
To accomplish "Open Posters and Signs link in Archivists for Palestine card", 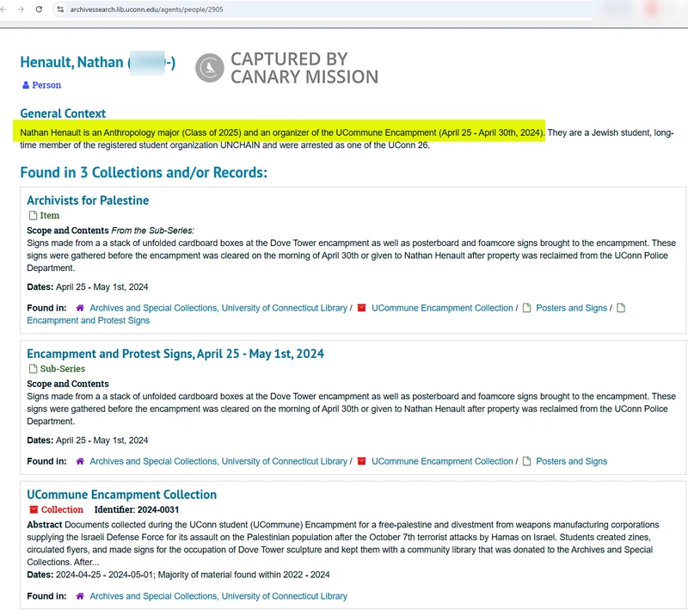I will [x=571, y=308].
